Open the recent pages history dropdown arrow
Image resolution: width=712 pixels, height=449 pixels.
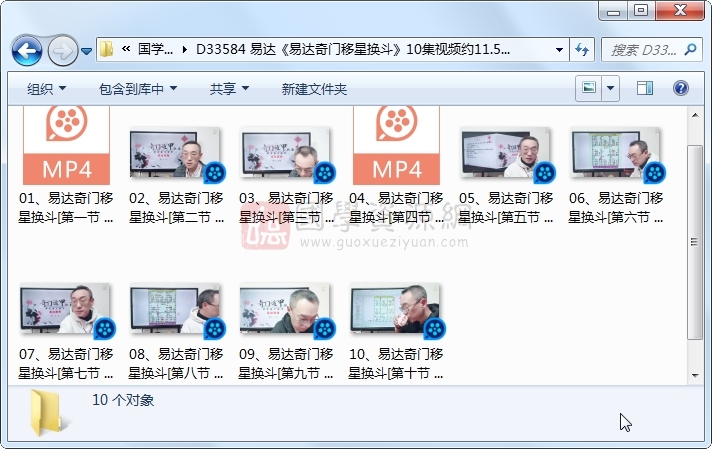coord(87,50)
